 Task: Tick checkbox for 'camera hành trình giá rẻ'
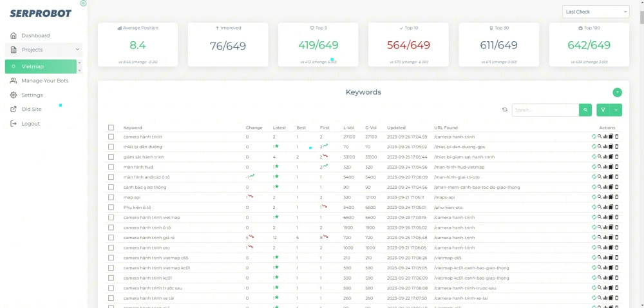pyautogui.click(x=111, y=237)
